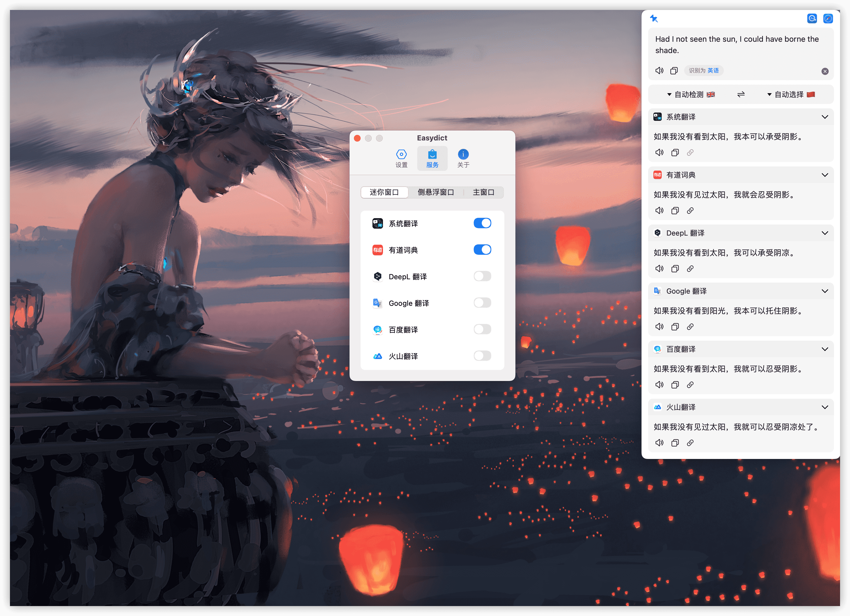Click the Eudic dictionary icon in the panel header
This screenshot has width=850, height=616.
[x=812, y=18]
